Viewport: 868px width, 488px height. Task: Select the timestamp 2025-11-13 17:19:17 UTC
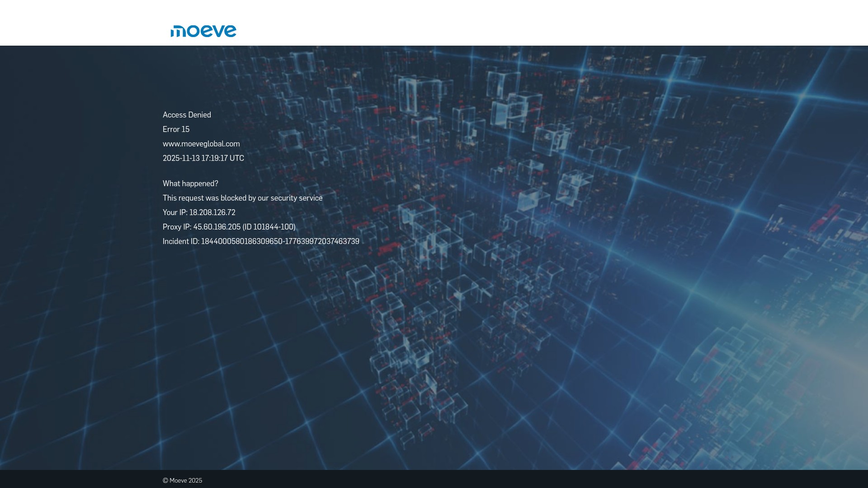click(x=203, y=158)
